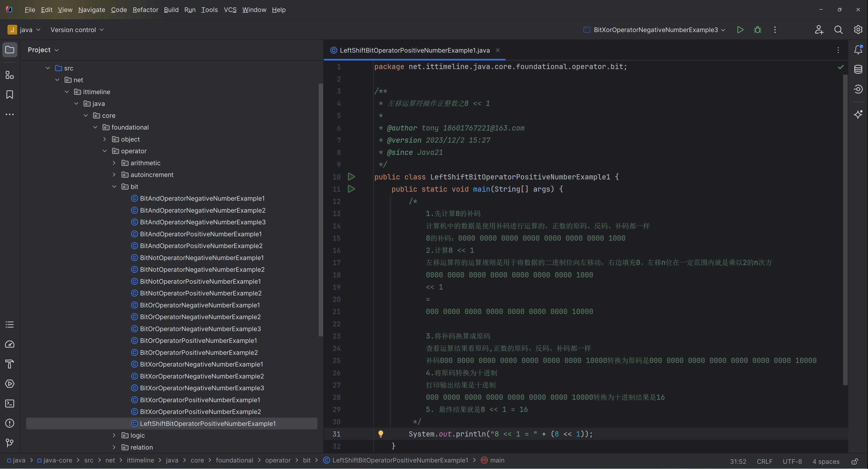Open the Services tool window icon
Screen dimensions: 868x469
pyautogui.click(x=10, y=384)
